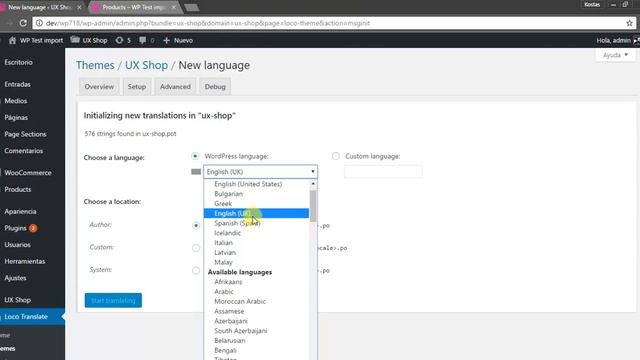The height and width of the screenshot is (360, 640).
Task: Pick Icelandic in the dropdown
Action: pyautogui.click(x=256, y=233)
